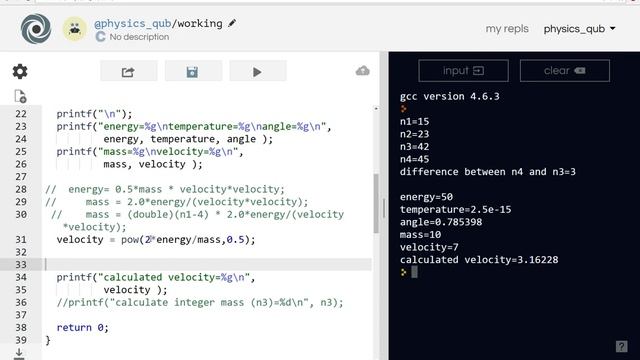Click the 'working' repl name
This screenshot has width=640, height=360.
[200, 23]
